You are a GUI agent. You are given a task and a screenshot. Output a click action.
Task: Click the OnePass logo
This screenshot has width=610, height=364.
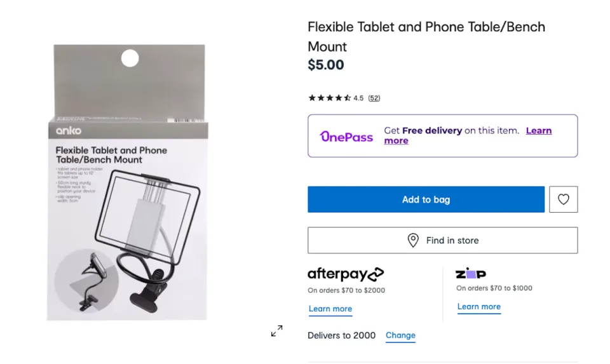pos(346,136)
